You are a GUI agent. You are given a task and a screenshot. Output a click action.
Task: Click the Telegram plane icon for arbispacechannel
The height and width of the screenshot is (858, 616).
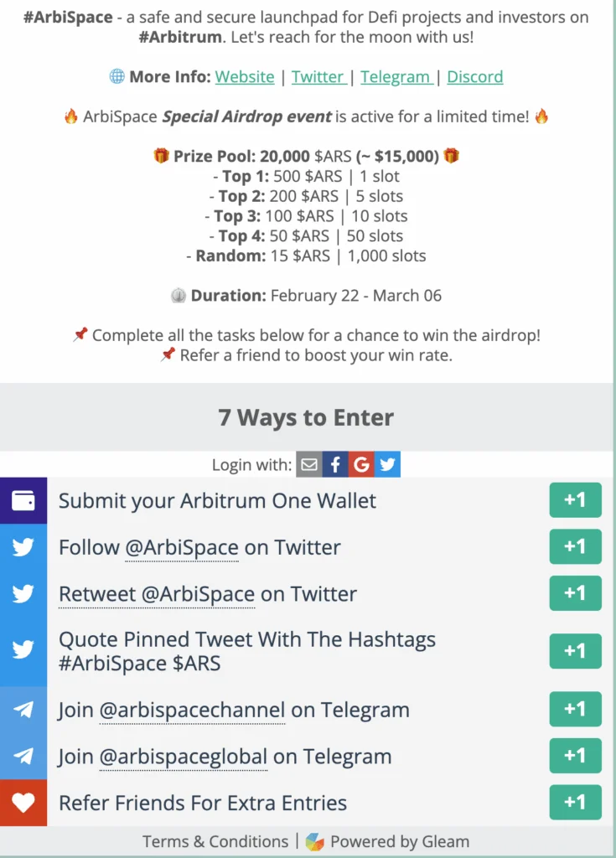tap(23, 709)
